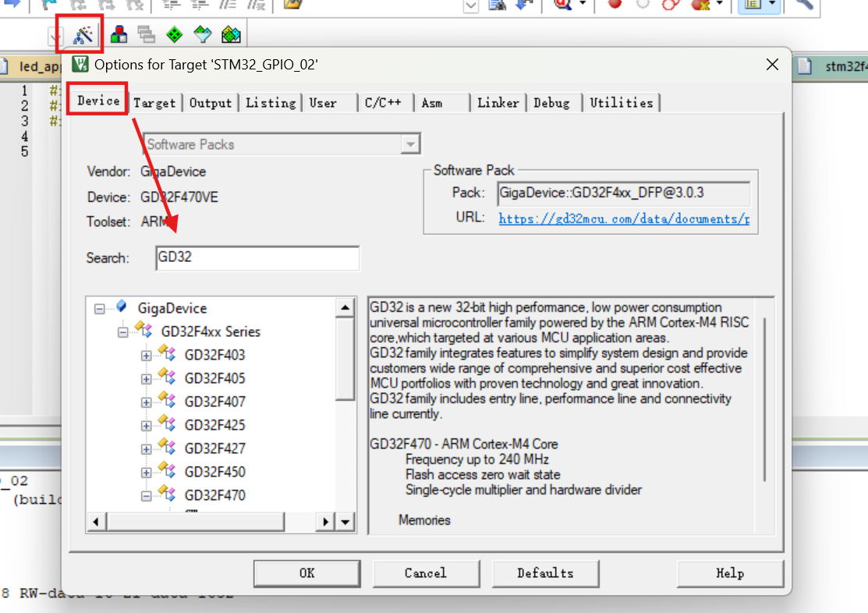
Task: Open Manage Run-Time Environment green diamond icon
Action: (175, 35)
